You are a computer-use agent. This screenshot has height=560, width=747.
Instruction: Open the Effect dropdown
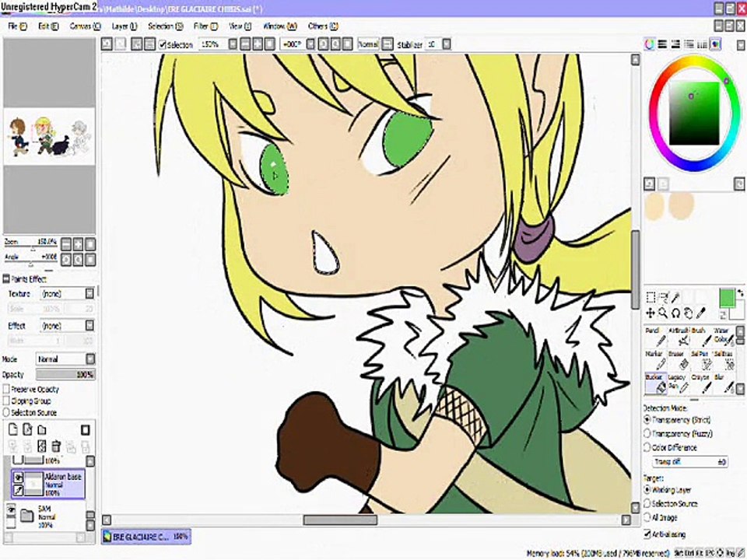pos(67,326)
